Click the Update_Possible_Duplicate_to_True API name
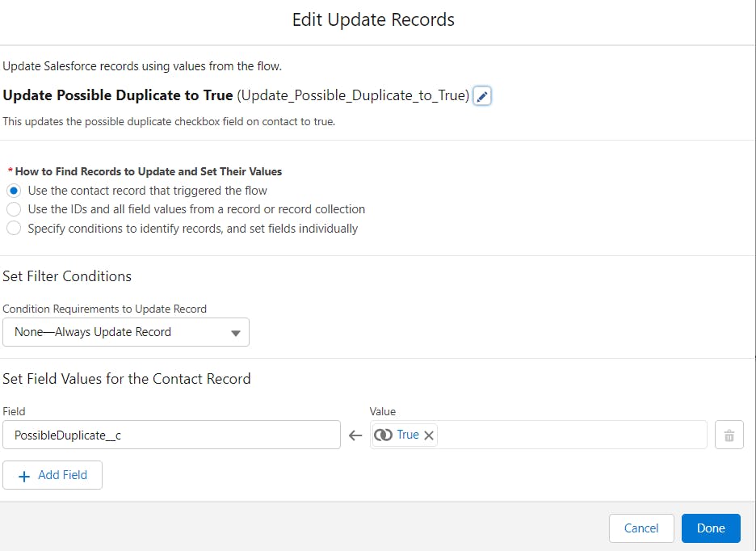Viewport: 756px width, 551px height. [x=353, y=95]
